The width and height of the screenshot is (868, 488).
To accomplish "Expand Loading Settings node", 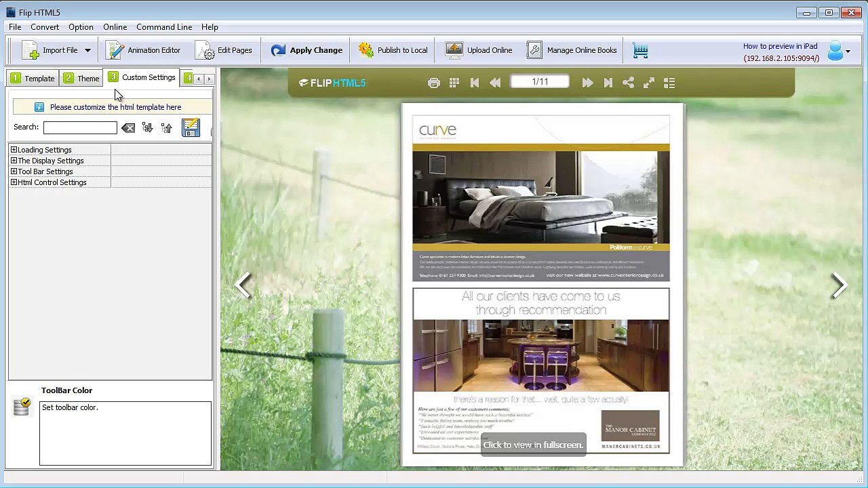I will point(14,150).
